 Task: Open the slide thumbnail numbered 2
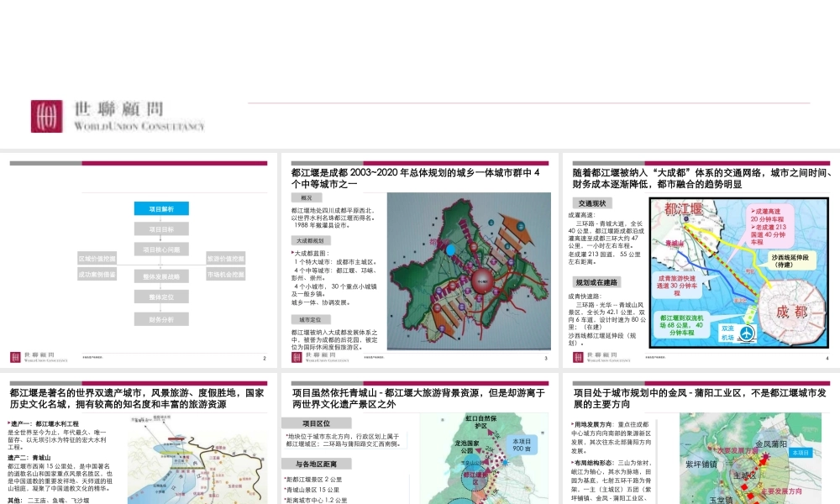[x=139, y=261]
